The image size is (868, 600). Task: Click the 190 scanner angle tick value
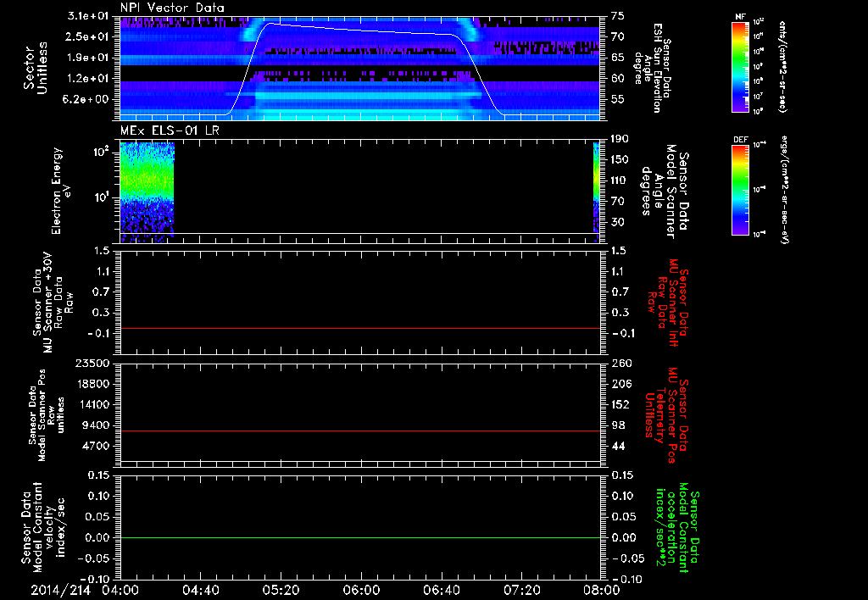point(620,139)
